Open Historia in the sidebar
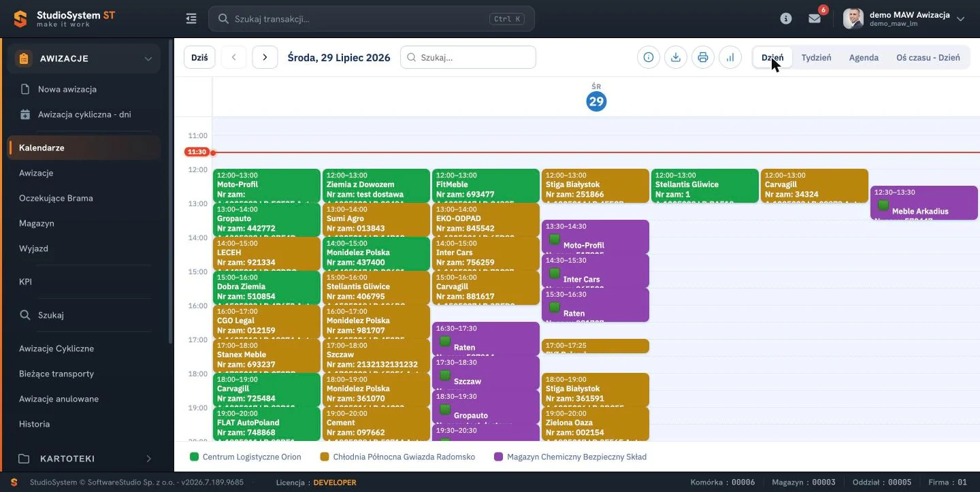This screenshot has height=492, width=980. click(35, 424)
